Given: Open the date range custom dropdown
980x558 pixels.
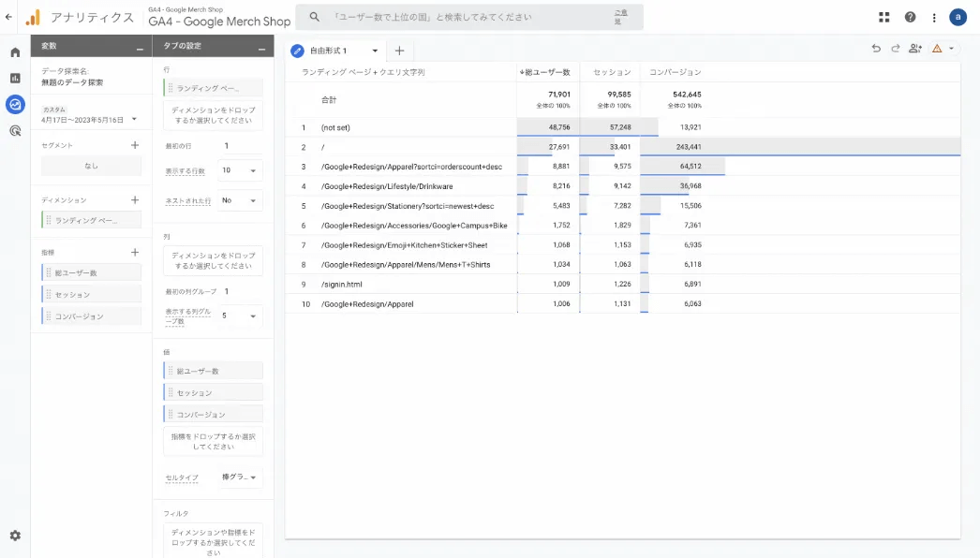Looking at the screenshot, I should tap(89, 115).
